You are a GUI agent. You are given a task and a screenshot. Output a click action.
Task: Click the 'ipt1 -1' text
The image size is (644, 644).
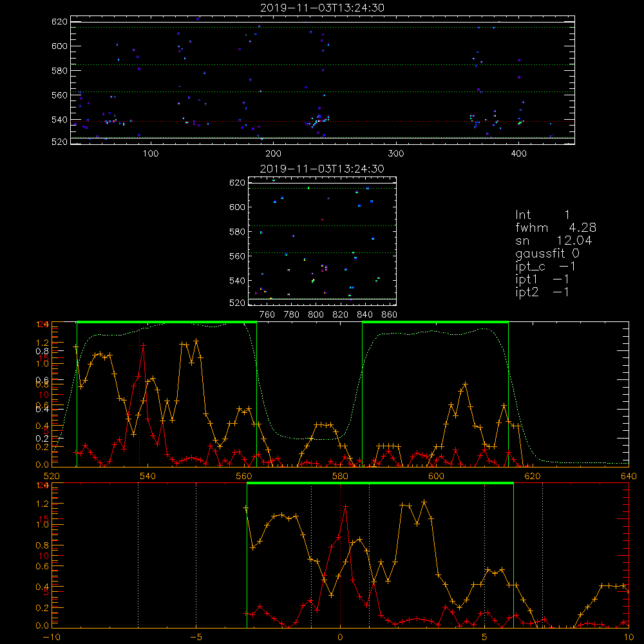click(x=542, y=279)
